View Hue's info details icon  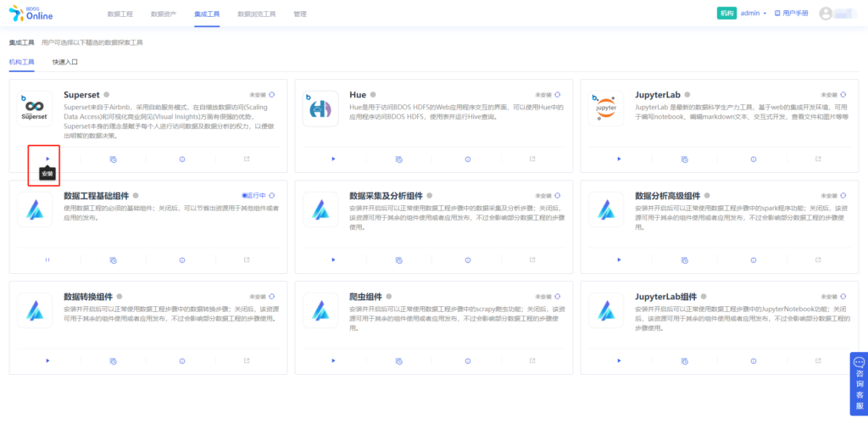pos(468,159)
